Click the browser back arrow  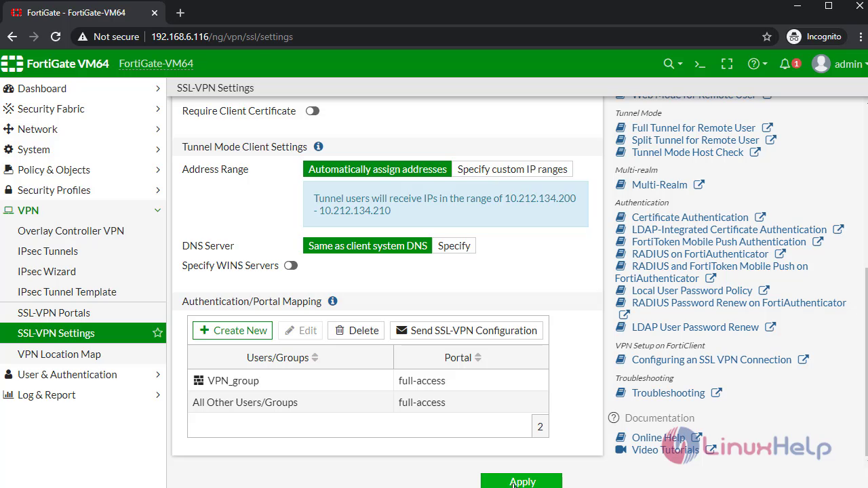pos(12,37)
